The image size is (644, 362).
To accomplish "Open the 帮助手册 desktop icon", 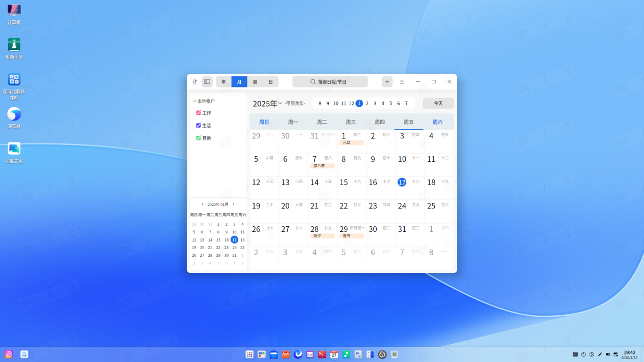I will tap(14, 49).
